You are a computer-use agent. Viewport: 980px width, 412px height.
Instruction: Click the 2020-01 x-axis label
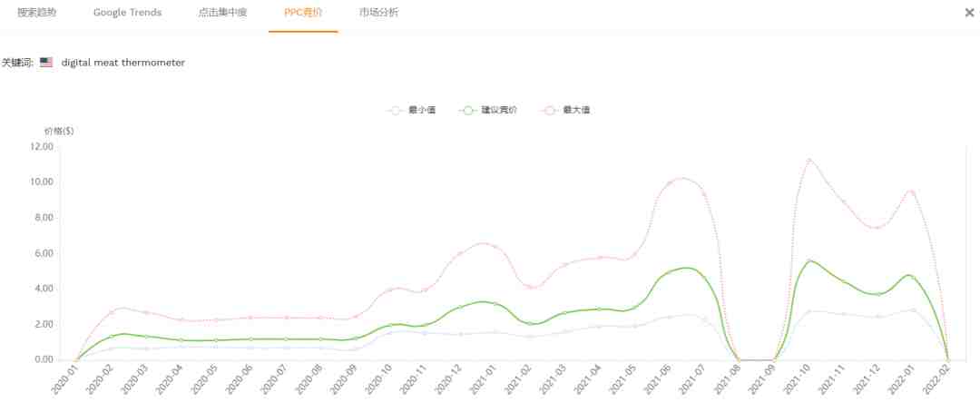click(x=64, y=379)
